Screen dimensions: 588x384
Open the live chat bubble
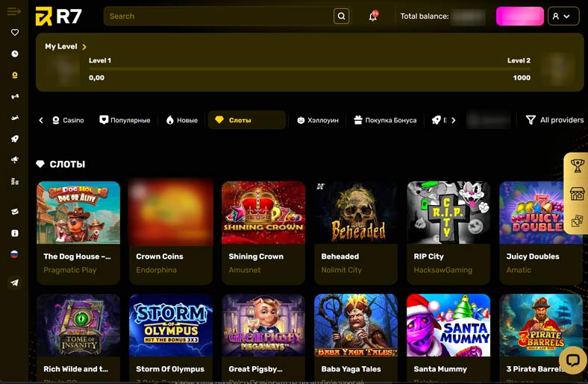[x=572, y=360]
